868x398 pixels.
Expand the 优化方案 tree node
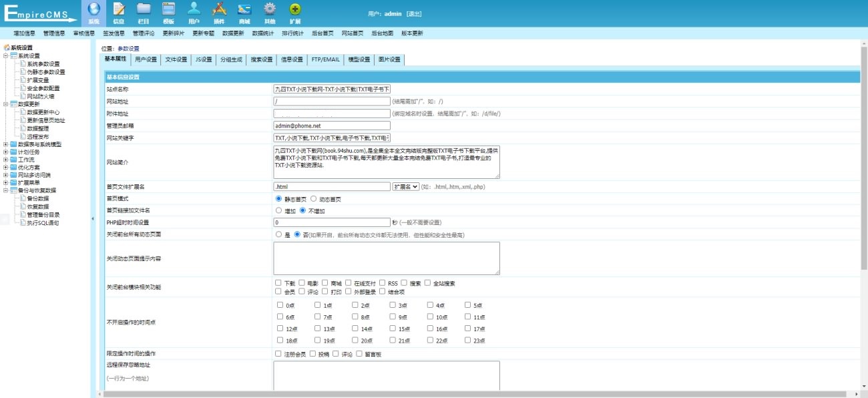pyautogui.click(x=6, y=167)
